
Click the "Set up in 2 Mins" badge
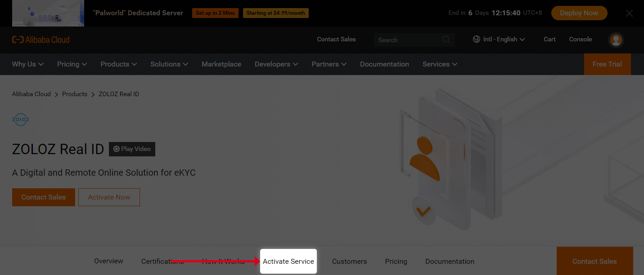[x=215, y=13]
